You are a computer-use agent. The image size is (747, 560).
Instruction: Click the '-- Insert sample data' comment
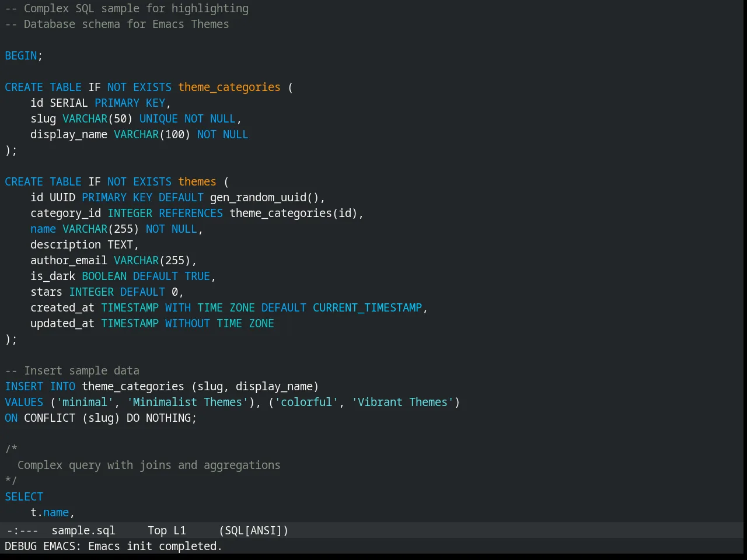click(72, 371)
